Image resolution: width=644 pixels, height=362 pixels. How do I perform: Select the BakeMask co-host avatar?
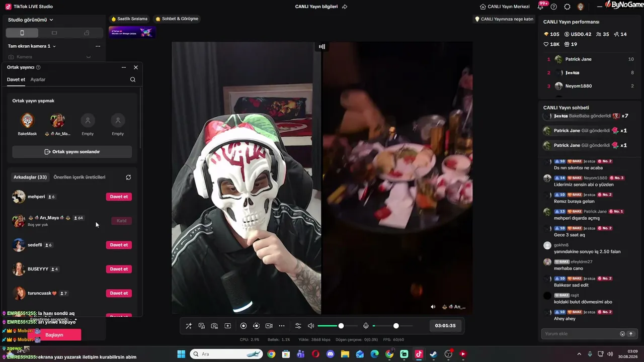(27, 121)
